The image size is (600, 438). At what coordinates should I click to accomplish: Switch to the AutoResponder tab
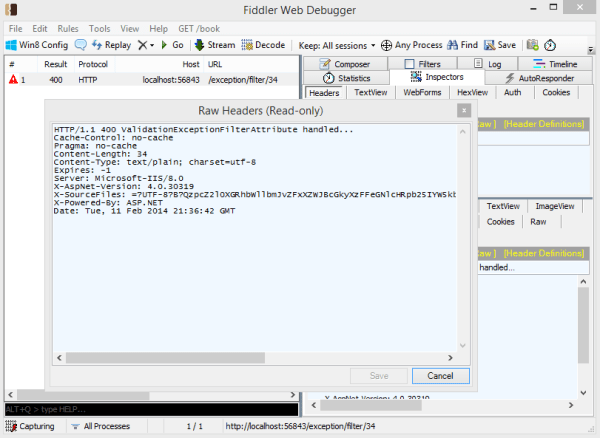tap(539, 78)
